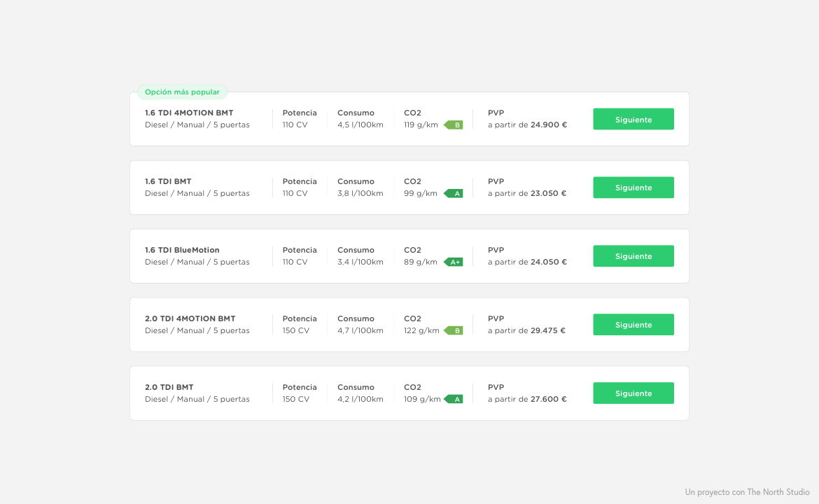Click Siguiente for 1.6 TDI BMT
The width and height of the screenshot is (819, 504).
(633, 188)
